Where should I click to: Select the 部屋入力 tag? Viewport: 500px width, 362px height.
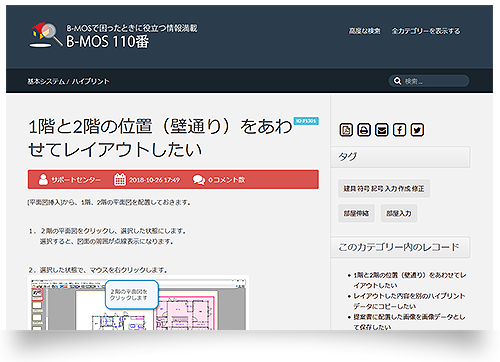(x=399, y=213)
